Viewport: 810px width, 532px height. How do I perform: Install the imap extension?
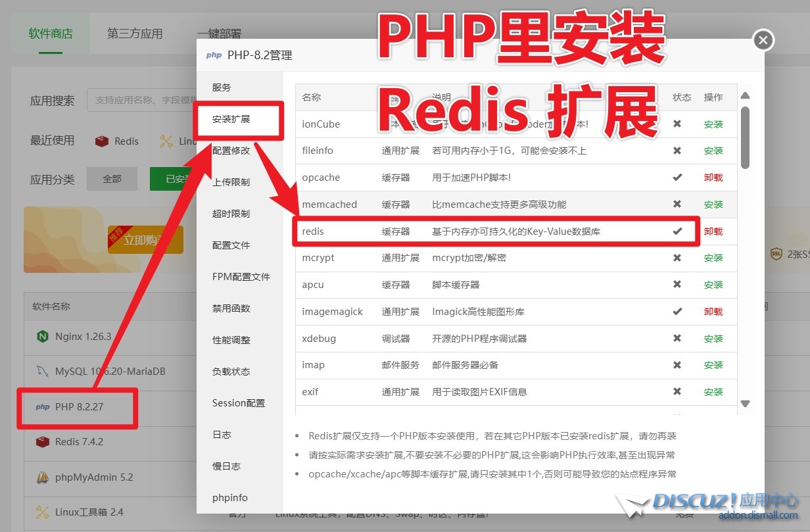(713, 365)
